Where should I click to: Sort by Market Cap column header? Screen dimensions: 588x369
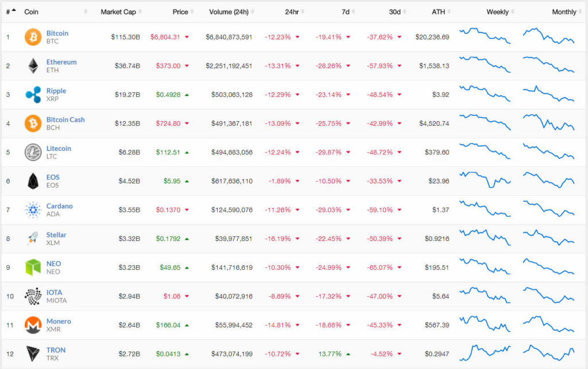(x=118, y=12)
